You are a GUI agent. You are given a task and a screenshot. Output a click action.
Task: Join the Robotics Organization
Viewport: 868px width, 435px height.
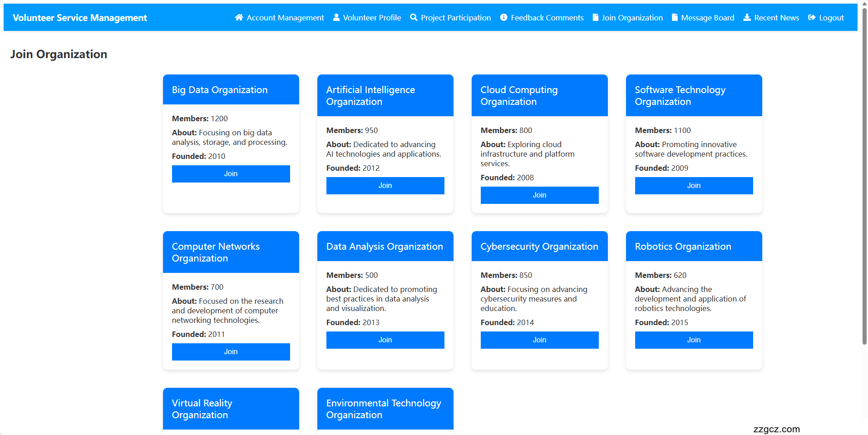coord(694,340)
